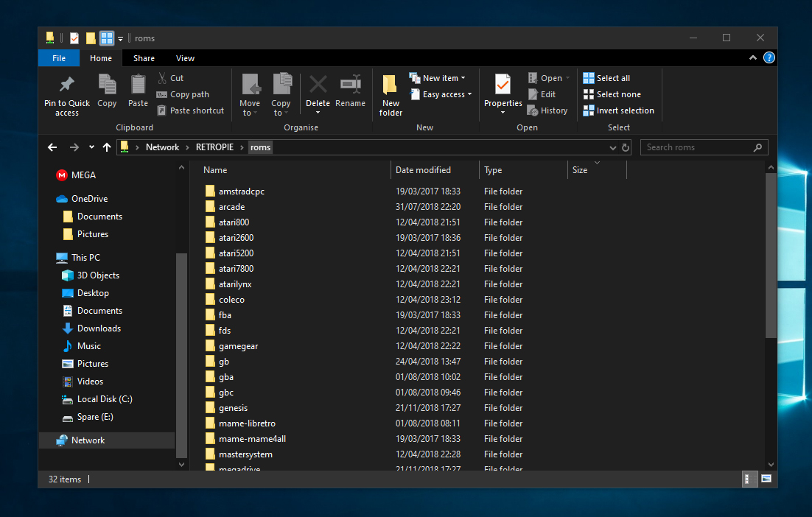Open Customize Quick Access Toolbar dropdown
Screen dimensions: 812x517
click(120, 38)
